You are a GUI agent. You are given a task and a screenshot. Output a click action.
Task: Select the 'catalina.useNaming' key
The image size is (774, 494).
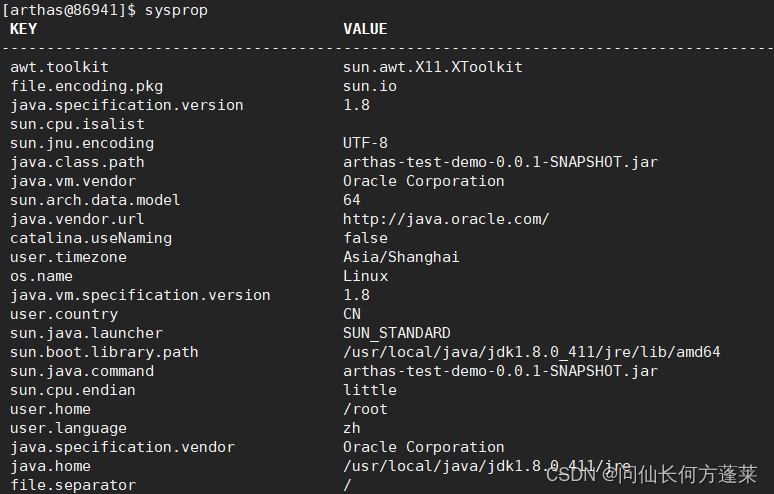pos(91,238)
